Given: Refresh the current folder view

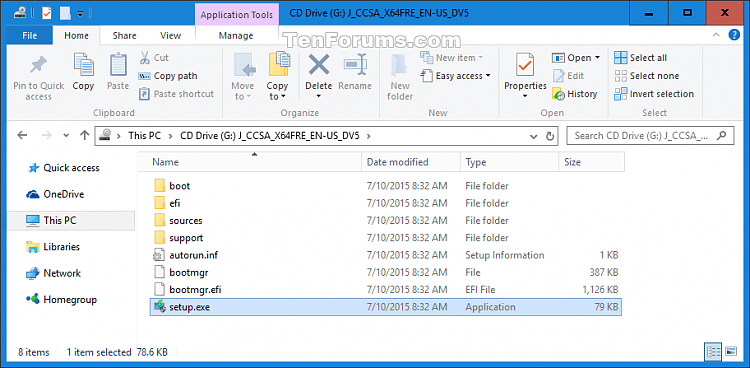Looking at the screenshot, I should [550, 135].
